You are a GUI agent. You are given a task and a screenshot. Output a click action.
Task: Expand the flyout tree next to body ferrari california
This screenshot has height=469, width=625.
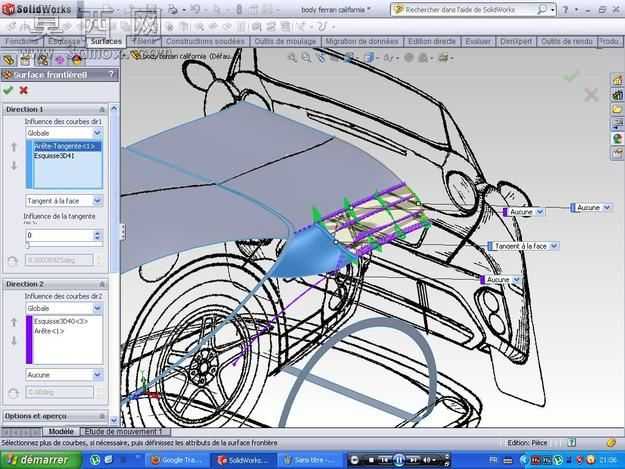tap(124, 57)
